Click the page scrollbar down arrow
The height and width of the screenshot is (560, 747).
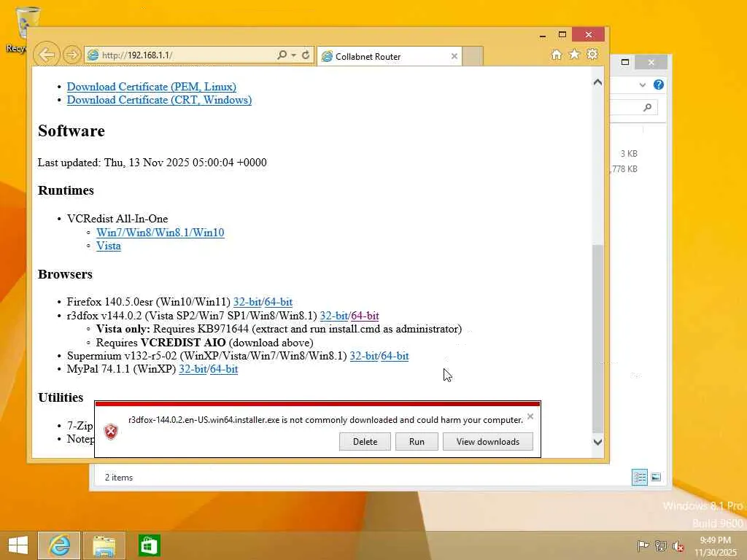point(597,442)
